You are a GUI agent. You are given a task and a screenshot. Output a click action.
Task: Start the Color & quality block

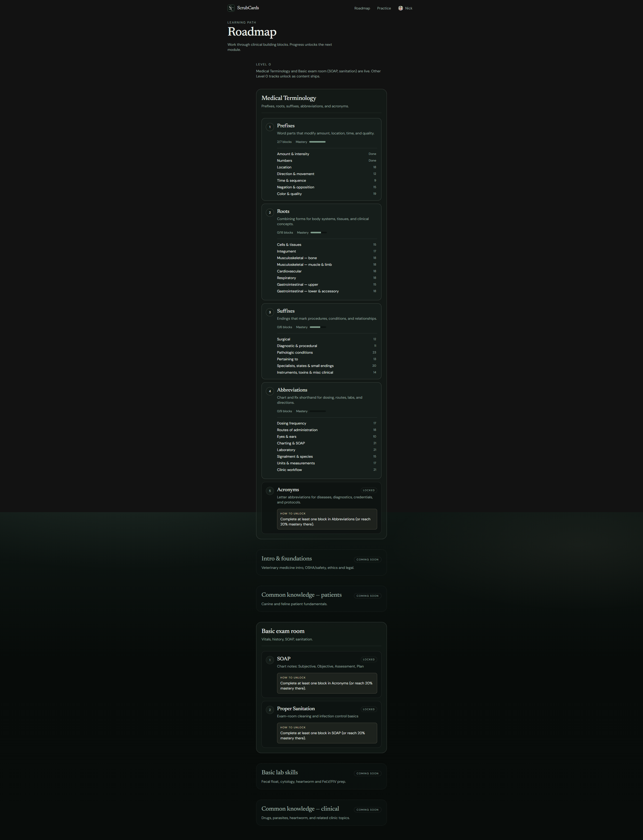click(326, 194)
